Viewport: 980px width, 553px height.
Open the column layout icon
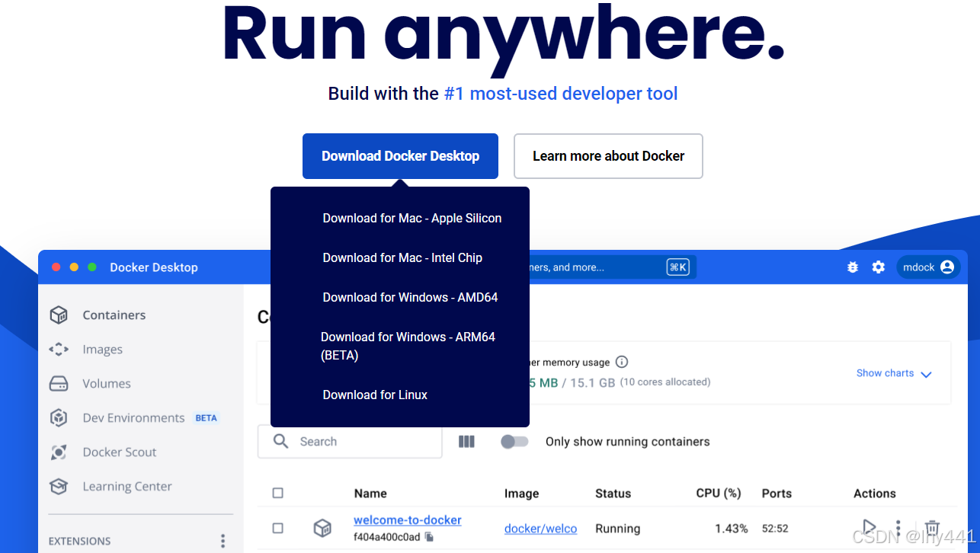pyautogui.click(x=467, y=441)
